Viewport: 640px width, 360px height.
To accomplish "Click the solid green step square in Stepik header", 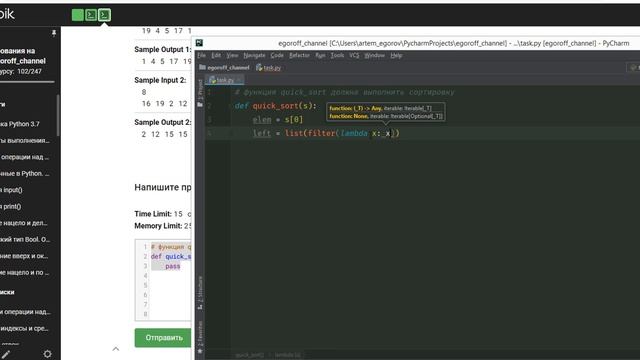I will click(78, 15).
